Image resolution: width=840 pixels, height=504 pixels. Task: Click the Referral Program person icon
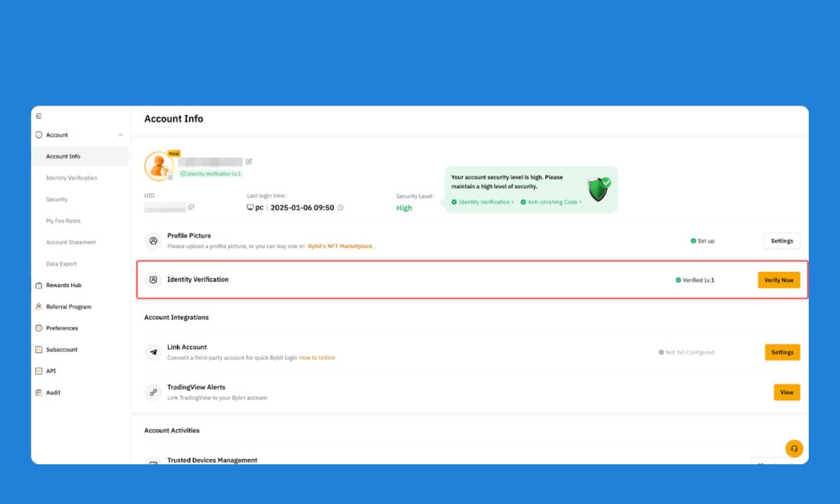pyautogui.click(x=39, y=306)
